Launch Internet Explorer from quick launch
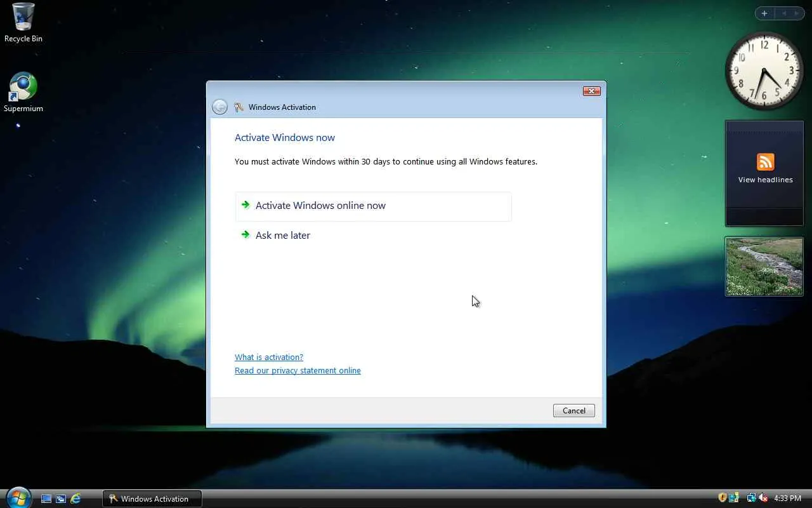The image size is (812, 508). [75, 499]
